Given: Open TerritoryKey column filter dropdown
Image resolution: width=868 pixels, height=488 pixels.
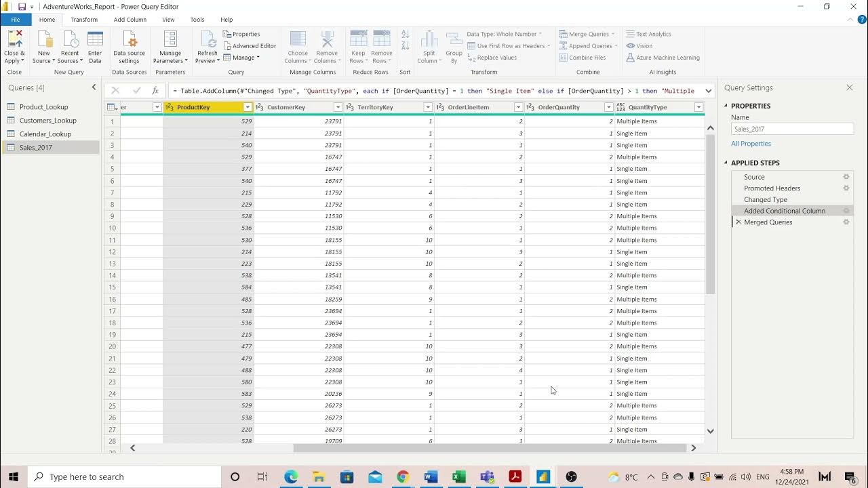Looking at the screenshot, I should click(x=428, y=107).
